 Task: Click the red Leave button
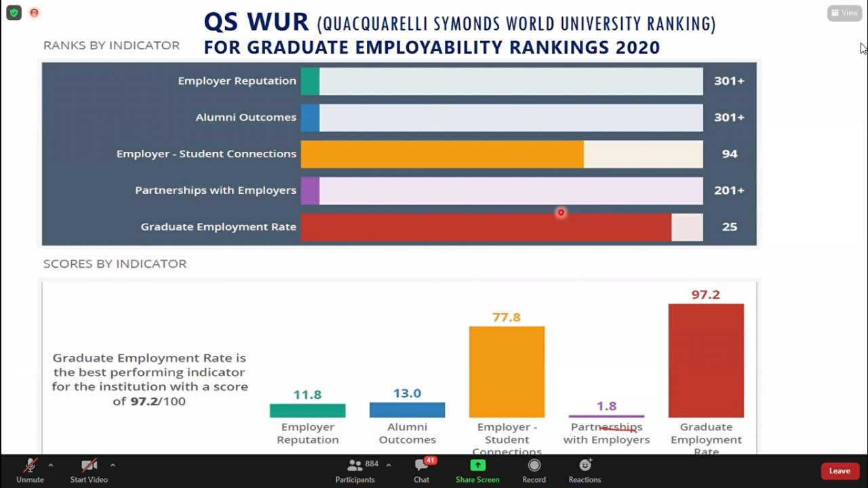(840, 470)
